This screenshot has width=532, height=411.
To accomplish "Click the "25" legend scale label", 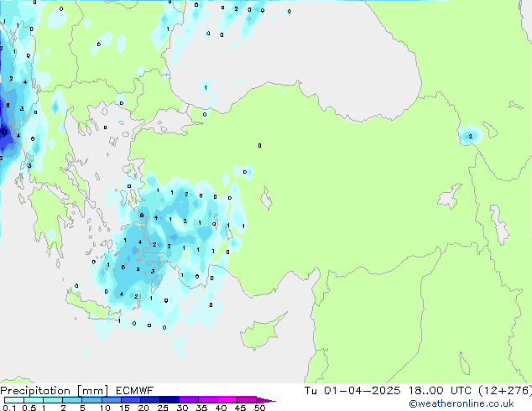I will click(163, 408).
